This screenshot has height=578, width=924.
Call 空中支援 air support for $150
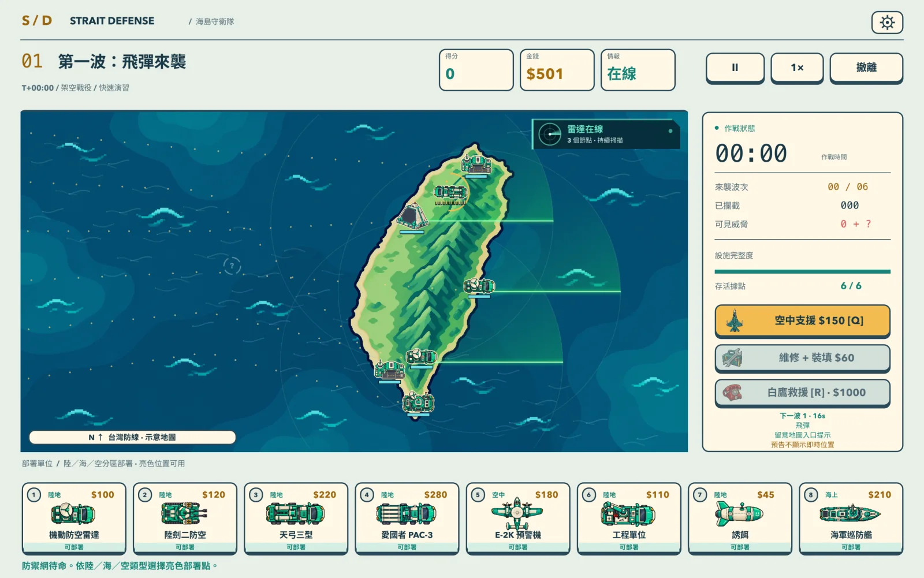[802, 320]
